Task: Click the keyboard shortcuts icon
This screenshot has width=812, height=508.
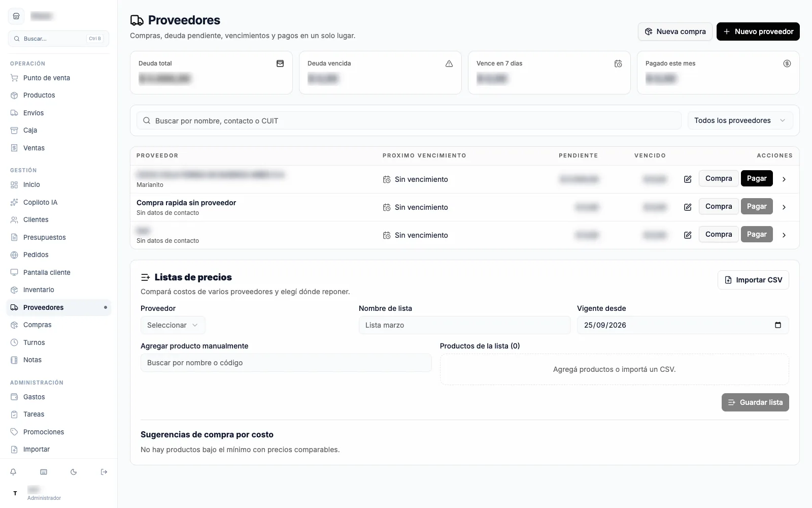Action: pos(44,472)
